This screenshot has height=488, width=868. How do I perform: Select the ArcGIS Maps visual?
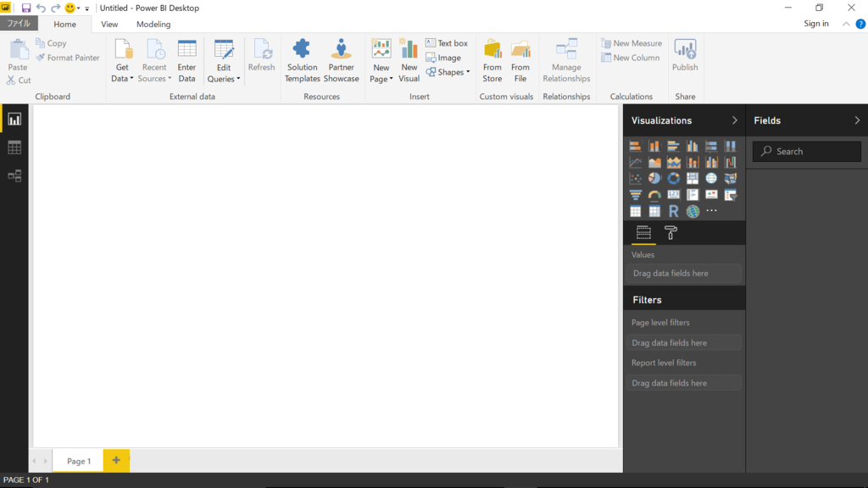(x=693, y=211)
